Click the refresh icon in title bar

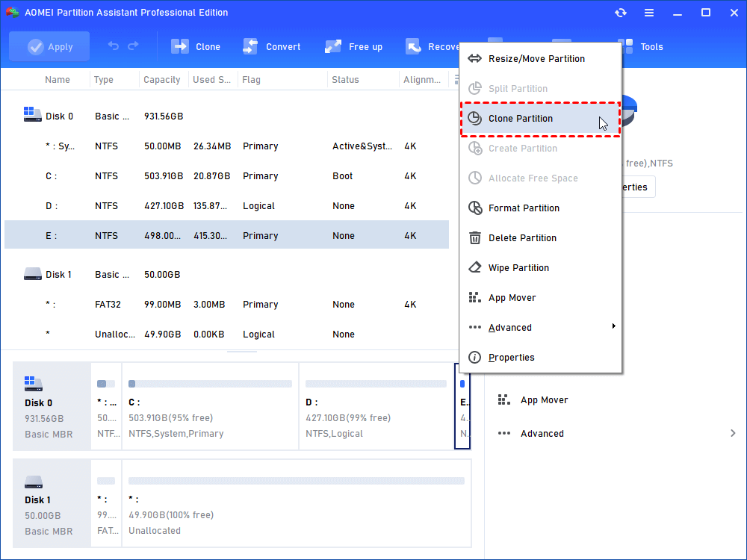click(620, 13)
